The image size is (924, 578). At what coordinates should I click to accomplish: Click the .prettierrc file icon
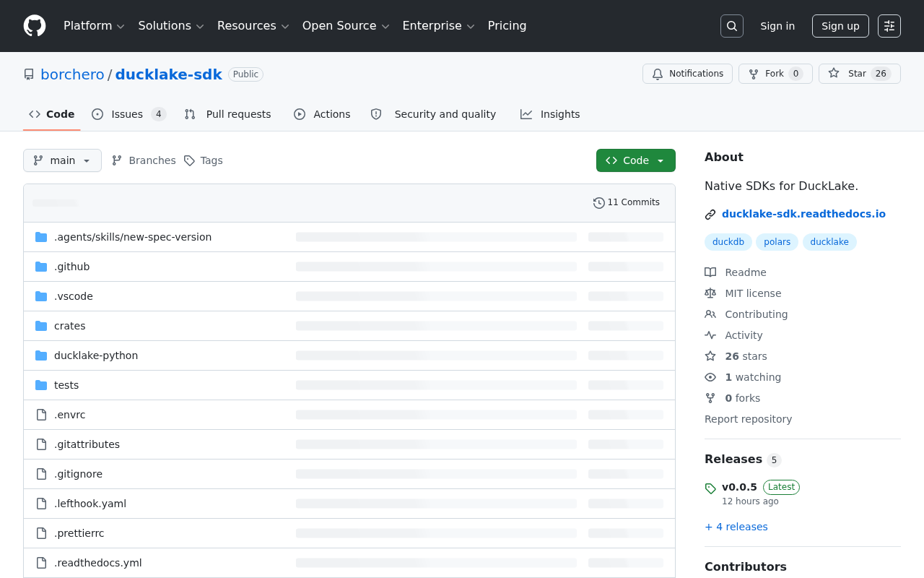[x=41, y=533]
